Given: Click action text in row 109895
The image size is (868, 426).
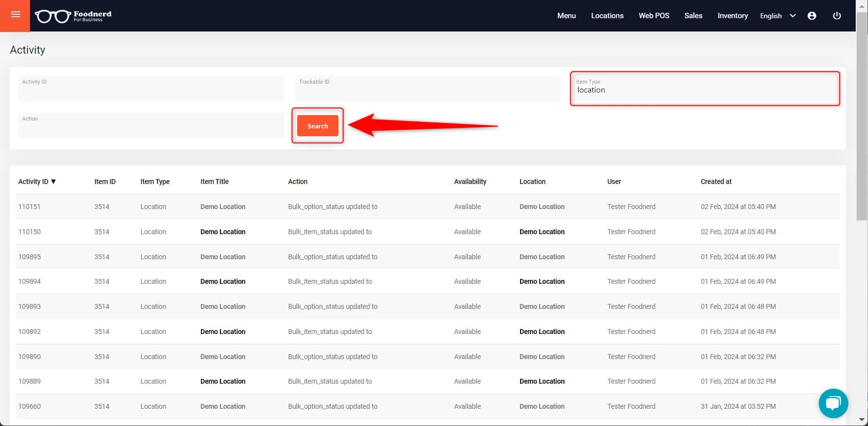Looking at the screenshot, I should click(x=333, y=257).
